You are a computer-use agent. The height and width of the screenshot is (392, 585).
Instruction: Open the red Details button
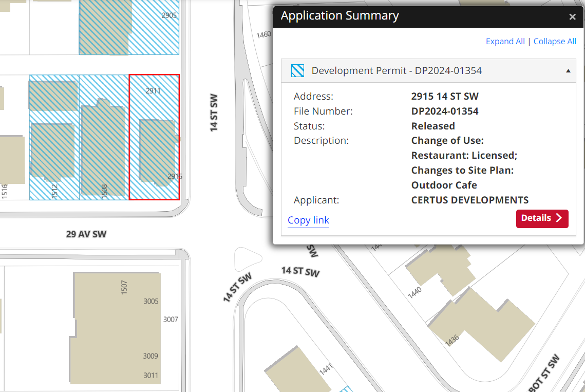tap(542, 218)
